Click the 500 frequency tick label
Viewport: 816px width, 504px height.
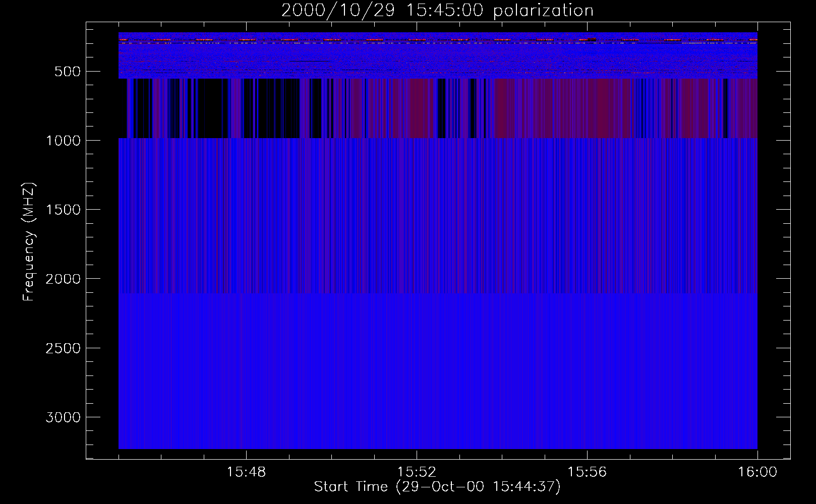click(68, 72)
